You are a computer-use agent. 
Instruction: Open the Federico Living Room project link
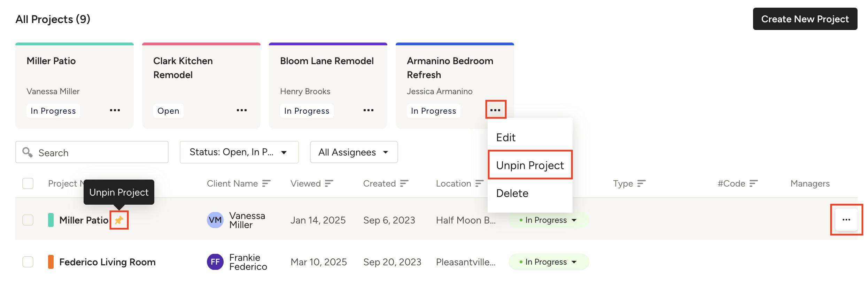click(107, 262)
